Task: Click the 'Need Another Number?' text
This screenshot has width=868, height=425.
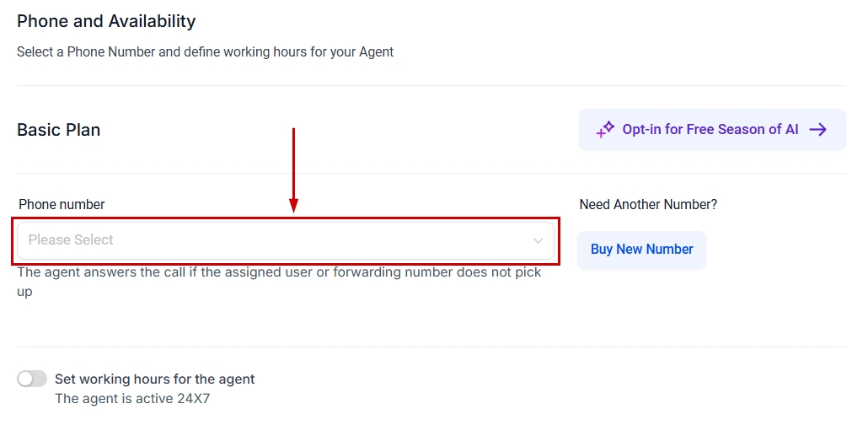Action: (x=648, y=204)
